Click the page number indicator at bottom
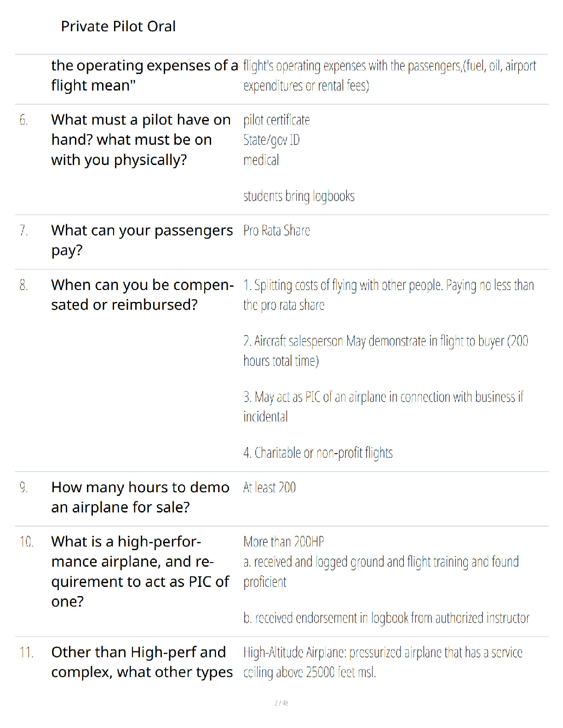The height and width of the screenshot is (728, 563). coord(281,703)
